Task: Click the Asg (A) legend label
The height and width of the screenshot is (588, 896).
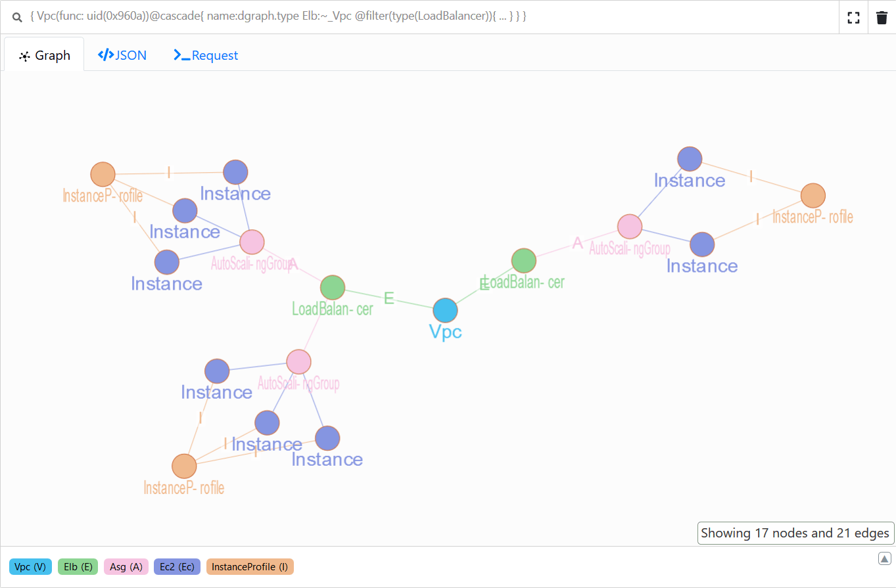Action: click(126, 567)
